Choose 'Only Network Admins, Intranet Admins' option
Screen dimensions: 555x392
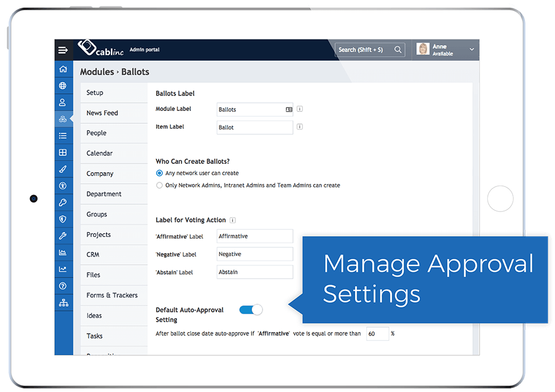(159, 185)
